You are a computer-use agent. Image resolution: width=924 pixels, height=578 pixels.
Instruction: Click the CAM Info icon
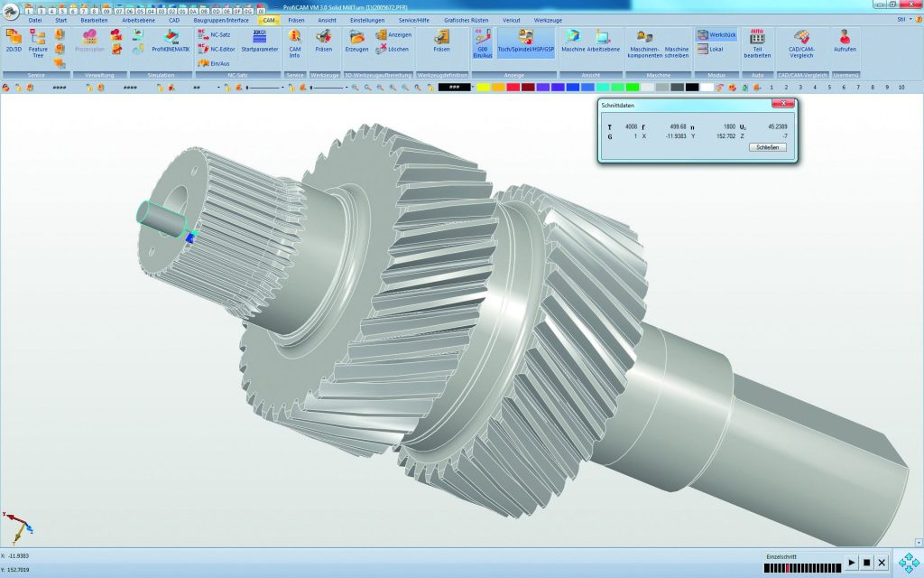[x=294, y=42]
